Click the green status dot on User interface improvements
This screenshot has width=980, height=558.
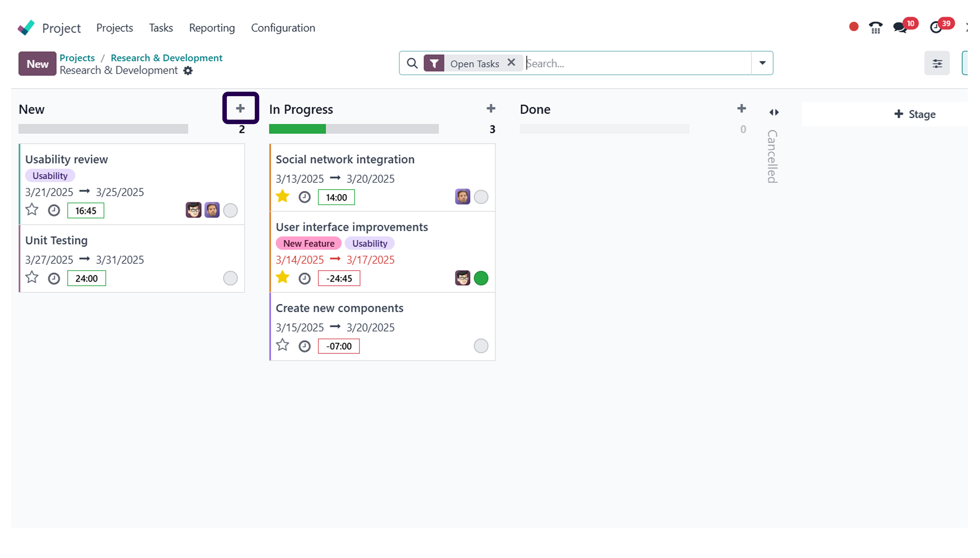(481, 278)
